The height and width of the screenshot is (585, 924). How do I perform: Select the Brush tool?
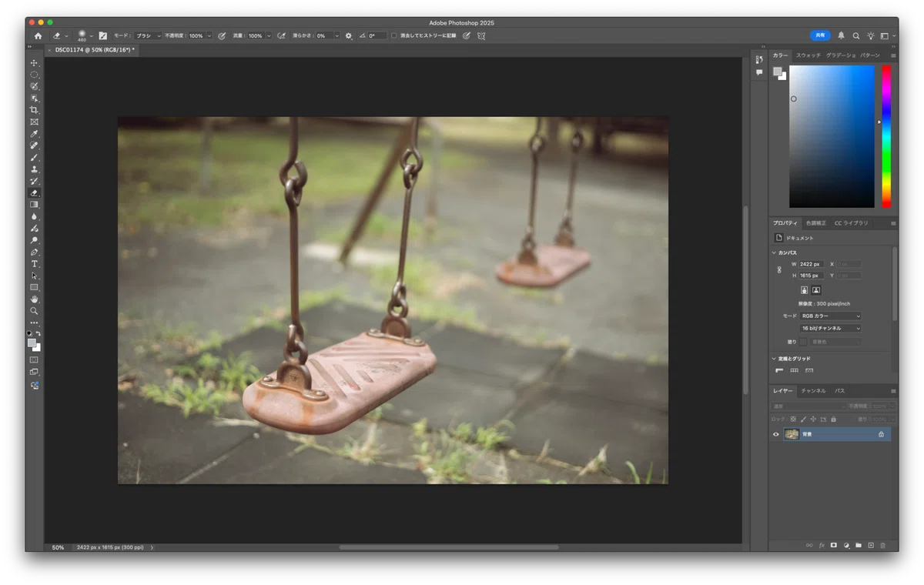point(34,157)
